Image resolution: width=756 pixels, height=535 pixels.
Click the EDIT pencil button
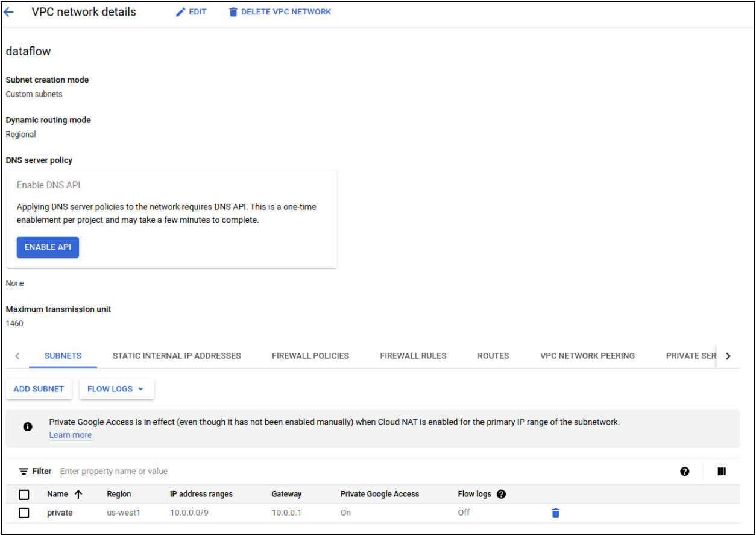coord(191,12)
